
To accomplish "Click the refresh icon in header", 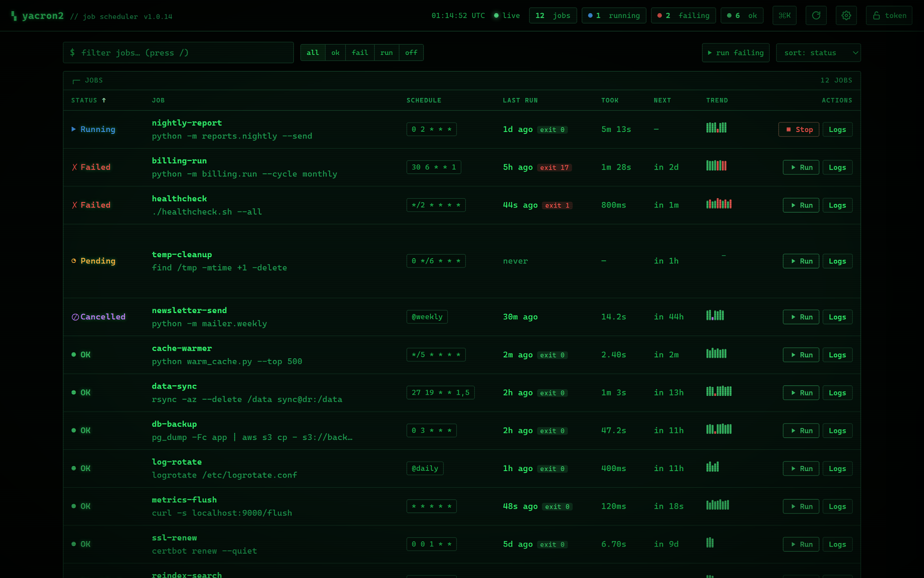I will click(x=816, y=16).
